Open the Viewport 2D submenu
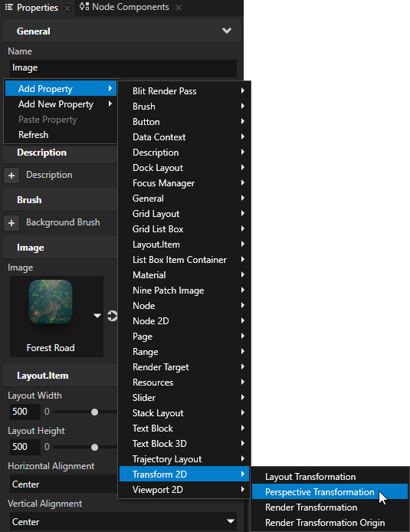 pyautogui.click(x=185, y=490)
